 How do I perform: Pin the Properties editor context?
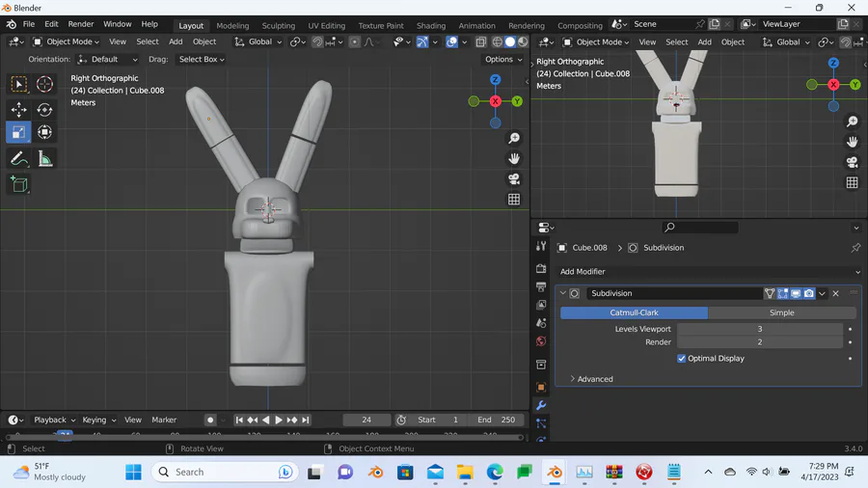tap(855, 248)
